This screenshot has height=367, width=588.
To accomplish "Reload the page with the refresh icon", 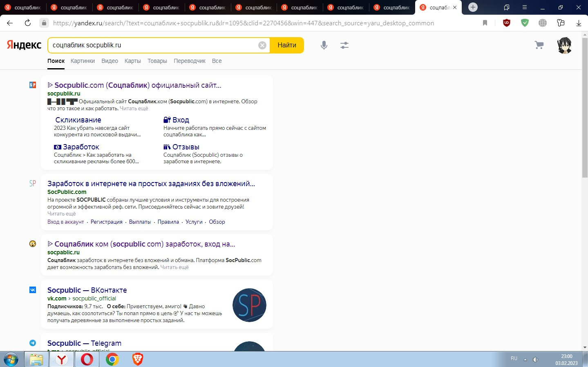I will coord(28,23).
